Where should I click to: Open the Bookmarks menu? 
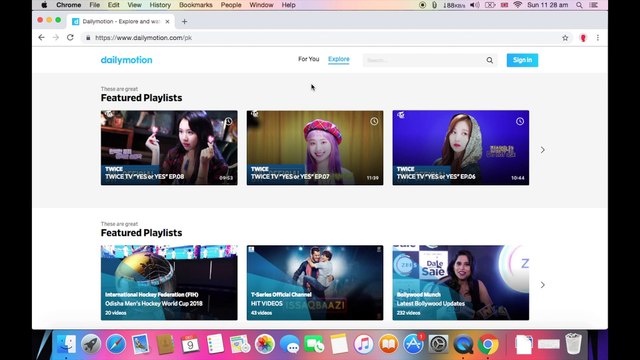pos(196,5)
